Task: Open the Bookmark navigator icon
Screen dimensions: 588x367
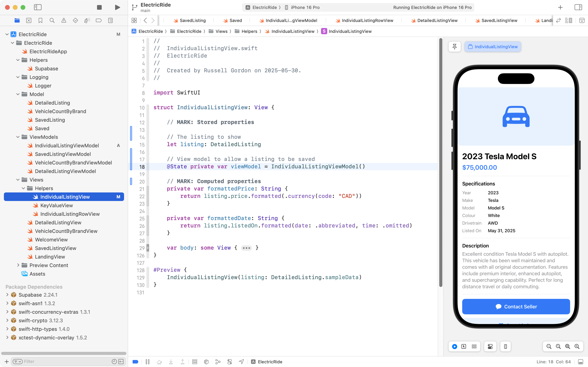Action: coord(40,20)
